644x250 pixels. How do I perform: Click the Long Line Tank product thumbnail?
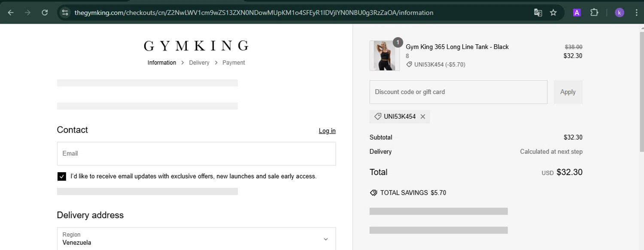pyautogui.click(x=384, y=55)
